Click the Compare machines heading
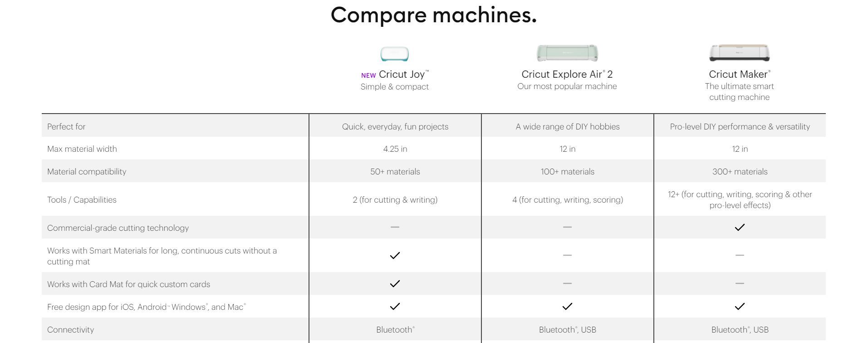Image resolution: width=868 pixels, height=343 pixels. tap(433, 15)
